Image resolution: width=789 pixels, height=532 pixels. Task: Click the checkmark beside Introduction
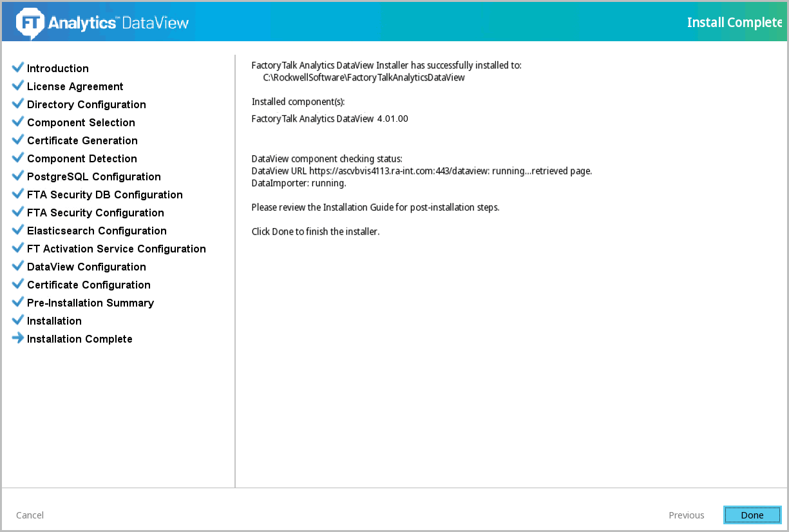pyautogui.click(x=18, y=68)
